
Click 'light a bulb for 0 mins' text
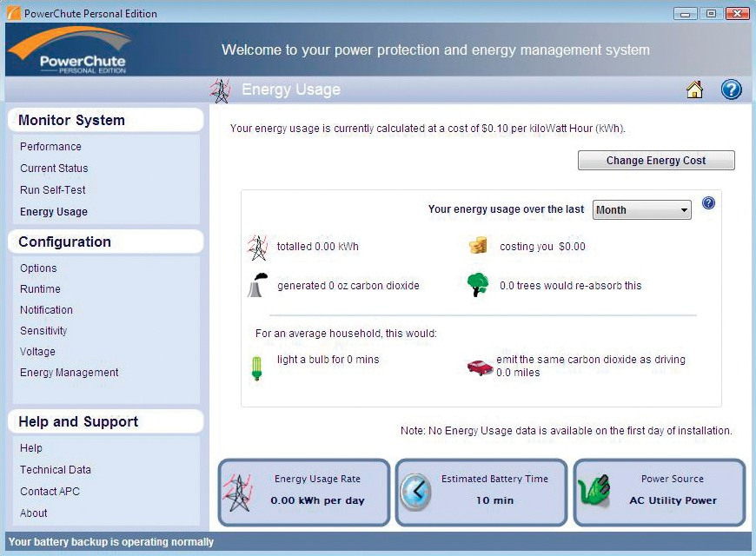pos(328,360)
